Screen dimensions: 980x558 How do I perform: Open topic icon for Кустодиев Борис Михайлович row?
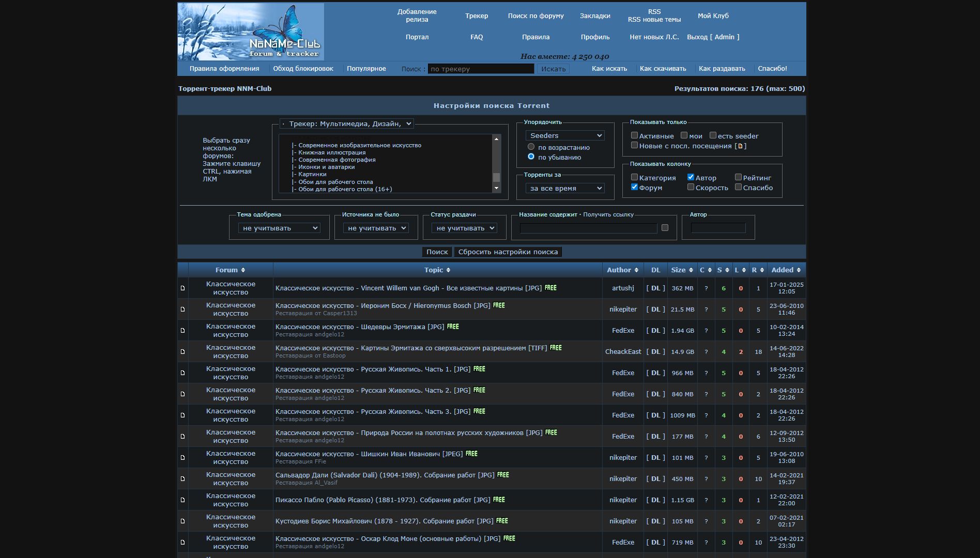pos(182,521)
